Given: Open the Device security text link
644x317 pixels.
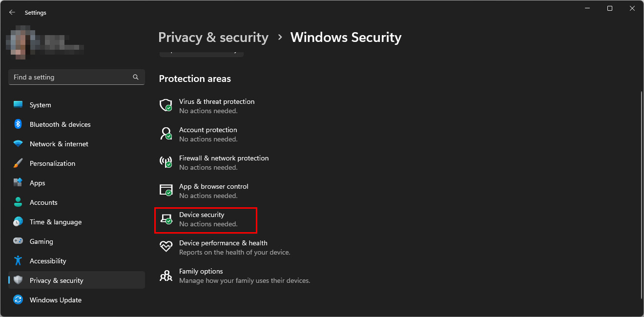Looking at the screenshot, I should (x=202, y=215).
